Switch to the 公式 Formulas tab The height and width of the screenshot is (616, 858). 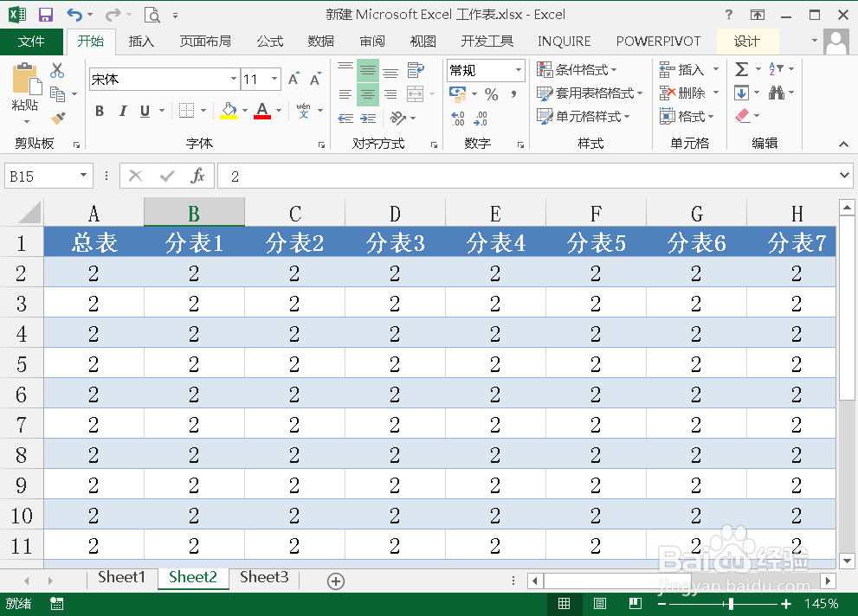point(270,42)
